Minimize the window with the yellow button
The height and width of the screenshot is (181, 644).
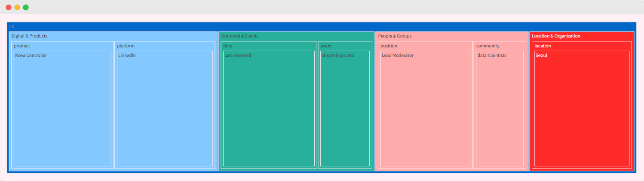17,7
